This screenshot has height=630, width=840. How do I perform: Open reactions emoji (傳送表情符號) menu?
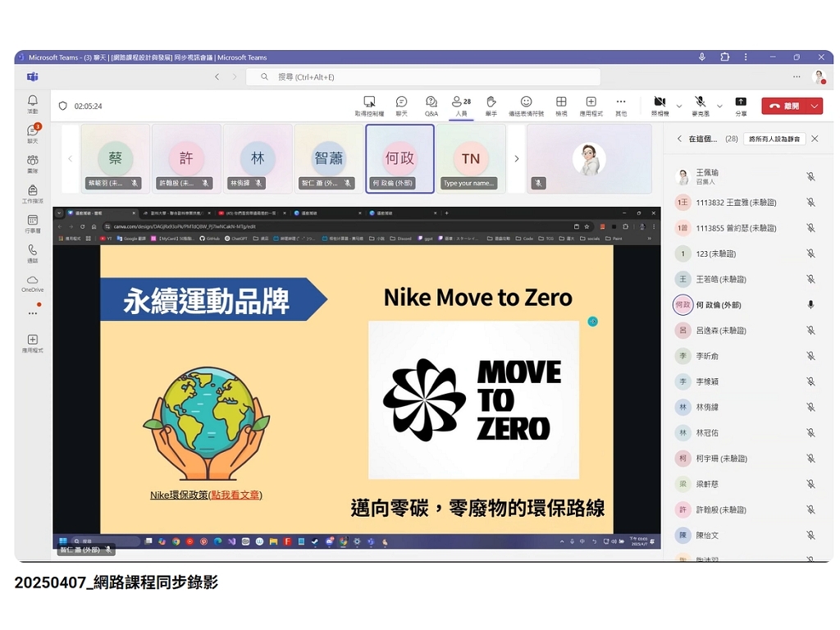[526, 106]
